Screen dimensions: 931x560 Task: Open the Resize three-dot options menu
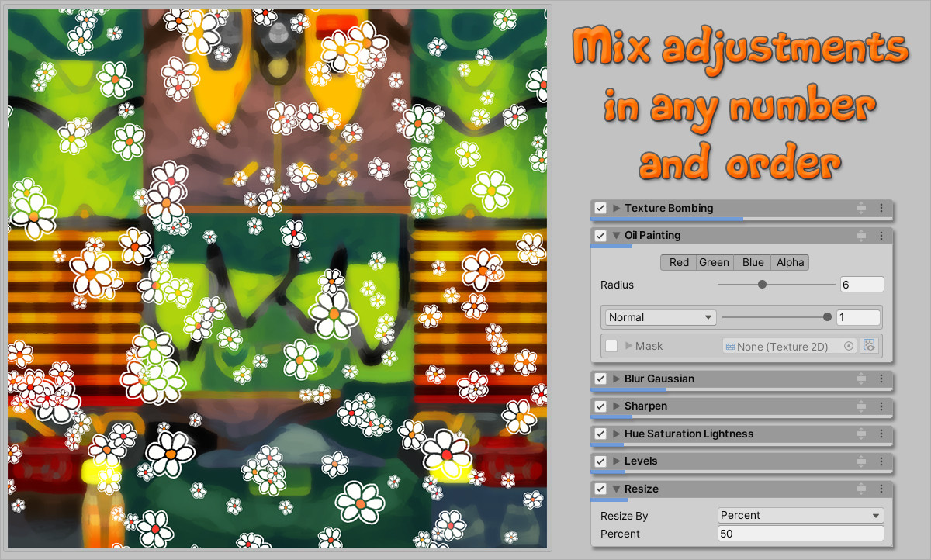click(x=881, y=489)
